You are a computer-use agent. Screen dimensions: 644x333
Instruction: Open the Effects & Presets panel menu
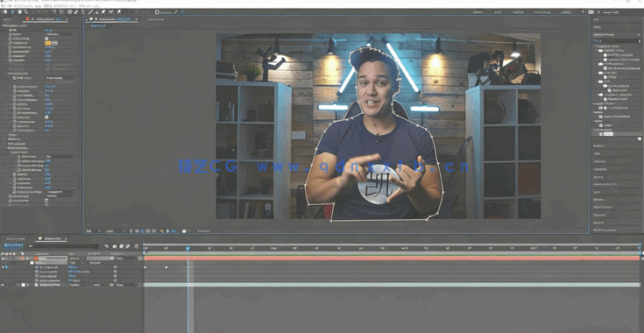point(639,34)
